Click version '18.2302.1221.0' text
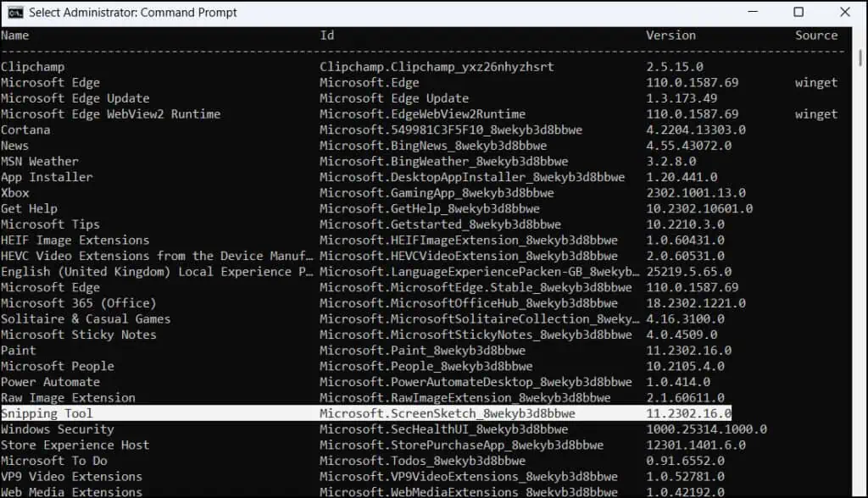The width and height of the screenshot is (868, 498). [x=696, y=303]
